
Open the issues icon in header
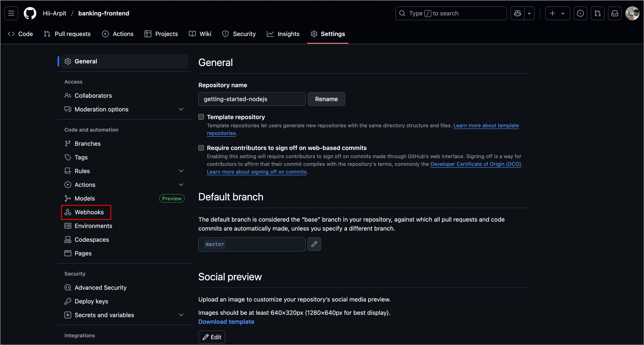(x=580, y=13)
